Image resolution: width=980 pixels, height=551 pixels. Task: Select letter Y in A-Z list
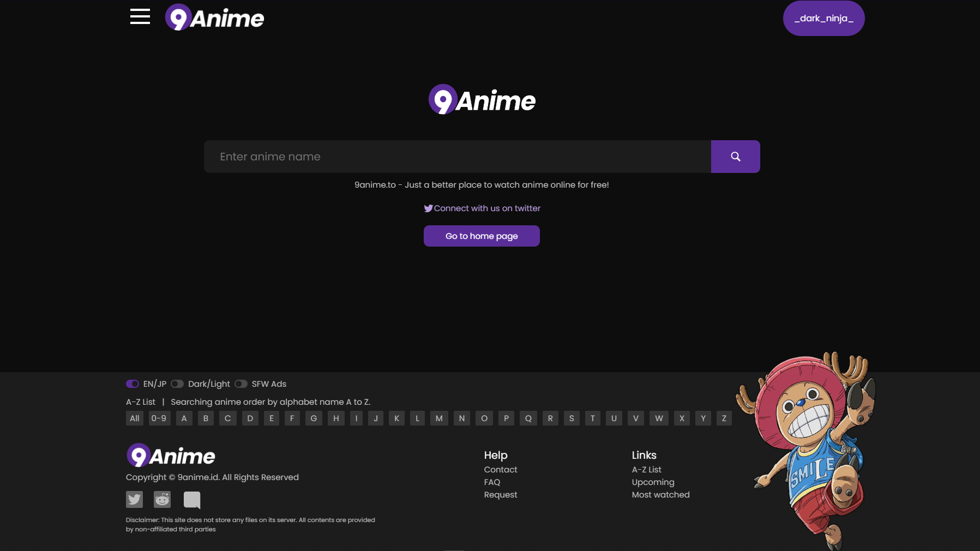click(x=703, y=418)
